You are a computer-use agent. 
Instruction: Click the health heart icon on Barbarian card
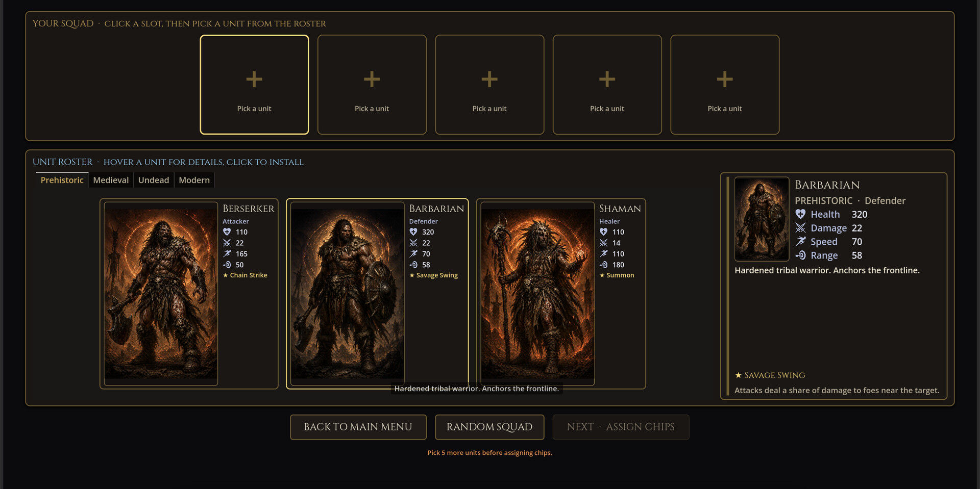pyautogui.click(x=413, y=232)
